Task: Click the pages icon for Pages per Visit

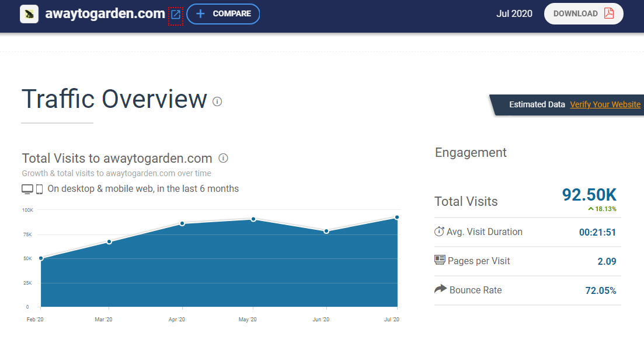Action: (440, 260)
